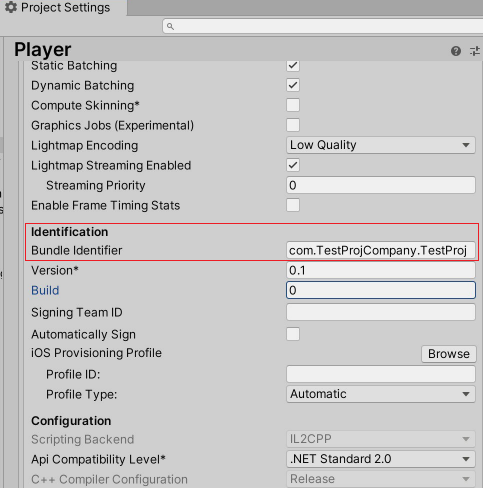483x488 pixels.
Task: Click the Build label
Action: pos(45,290)
